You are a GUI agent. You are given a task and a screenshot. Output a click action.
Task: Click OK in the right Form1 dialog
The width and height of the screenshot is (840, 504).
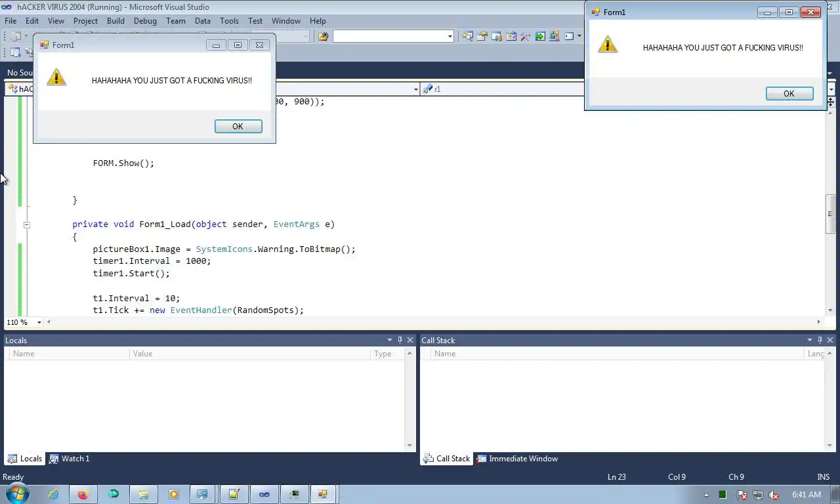point(789,94)
